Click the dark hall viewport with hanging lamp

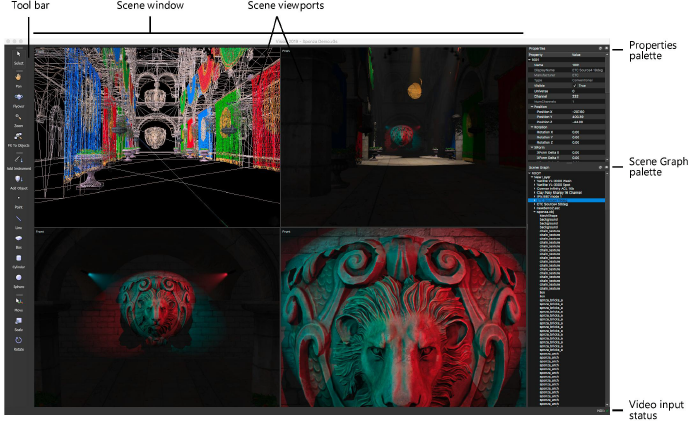click(x=404, y=137)
